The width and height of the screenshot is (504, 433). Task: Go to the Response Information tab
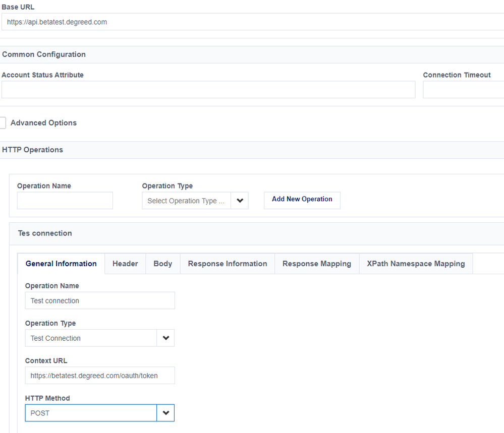click(x=228, y=264)
